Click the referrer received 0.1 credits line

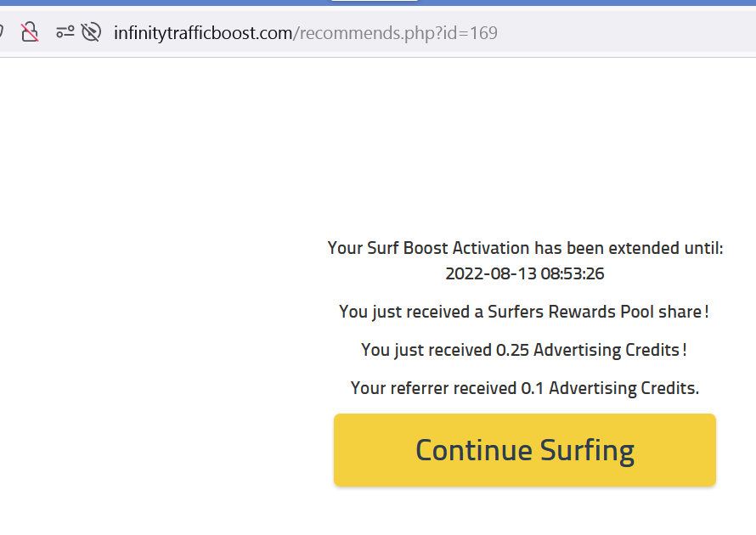[525, 388]
